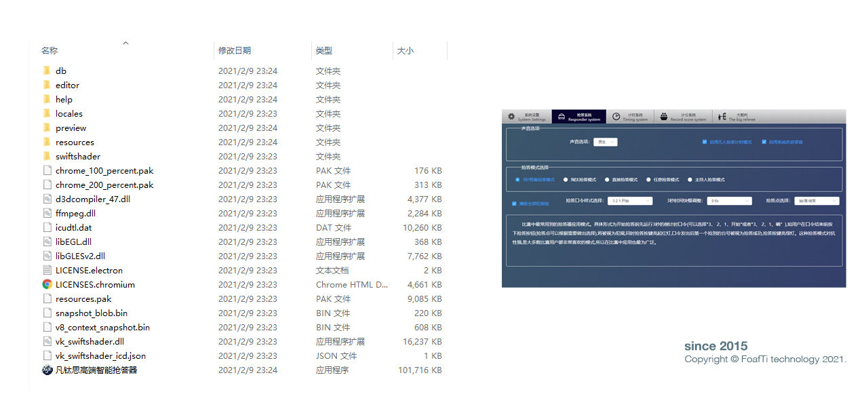The image size is (868, 407).
Task: Open the 抢答点选择 dropdown
Action: point(816,201)
